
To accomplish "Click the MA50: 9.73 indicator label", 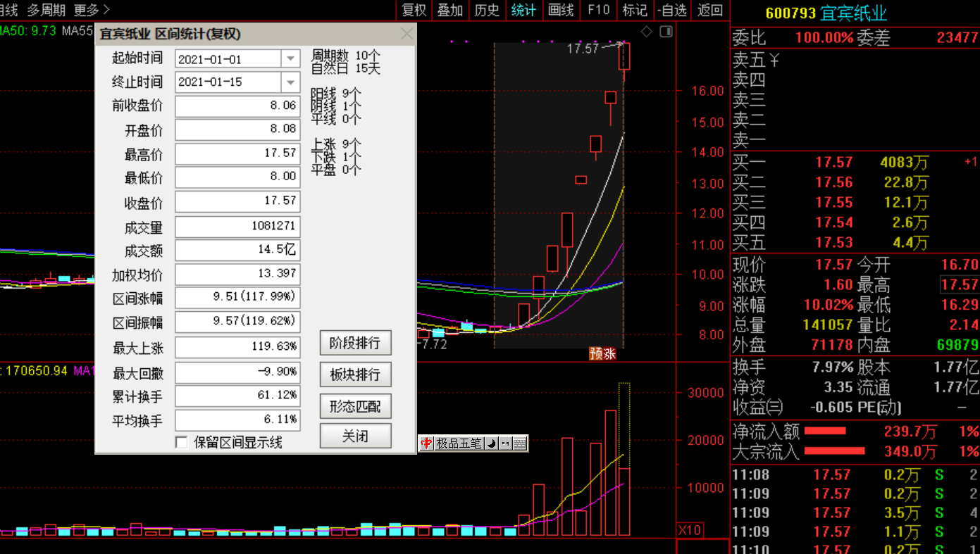I will pos(28,30).
